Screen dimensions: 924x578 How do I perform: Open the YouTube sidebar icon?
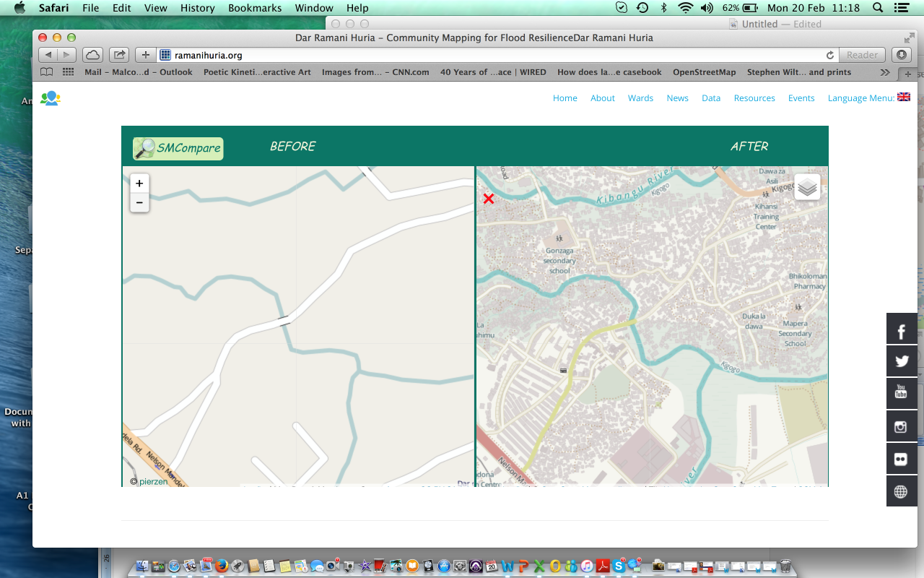902,394
